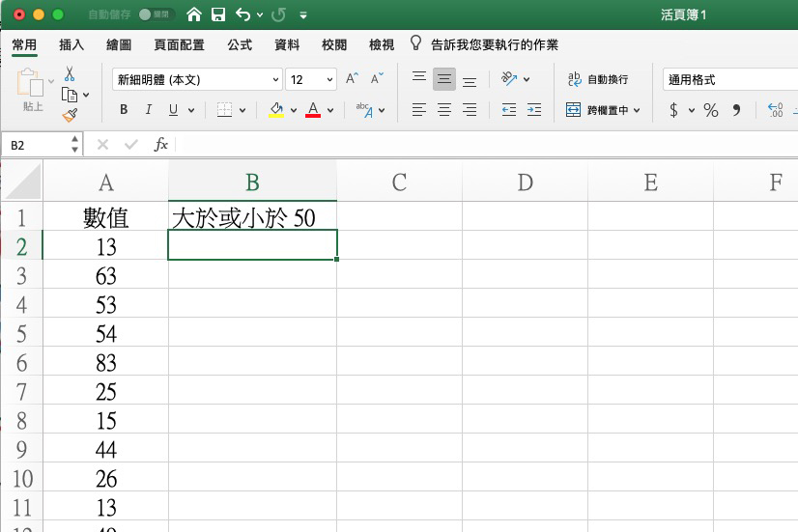The height and width of the screenshot is (532, 798).
Task: Click the 跨欄置中 Merge and Center button
Action: (597, 110)
